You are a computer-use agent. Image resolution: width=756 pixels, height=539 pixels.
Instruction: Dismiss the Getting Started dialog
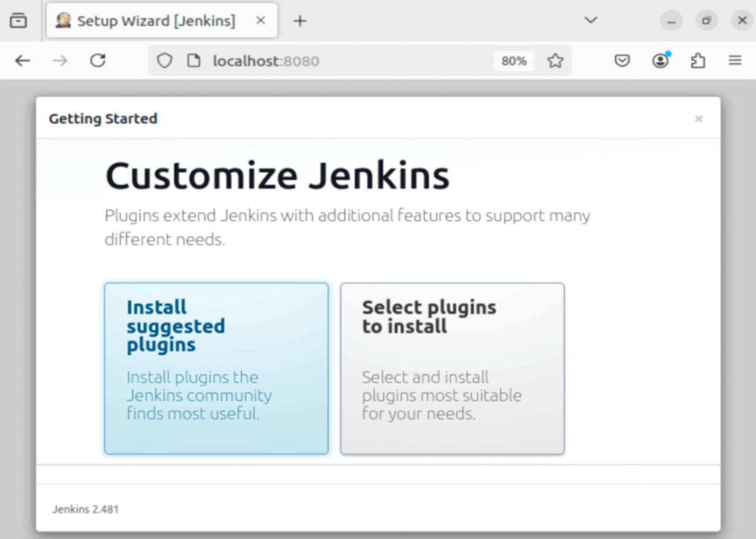click(699, 118)
